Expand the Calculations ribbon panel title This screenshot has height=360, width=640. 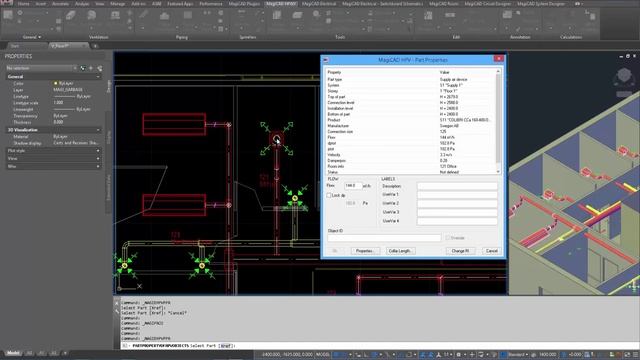571,37
